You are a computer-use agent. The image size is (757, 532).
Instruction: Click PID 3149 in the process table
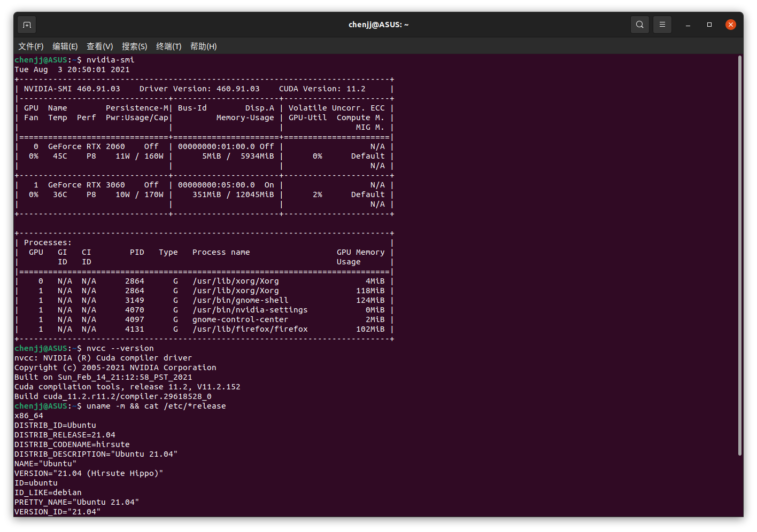pyautogui.click(x=135, y=300)
